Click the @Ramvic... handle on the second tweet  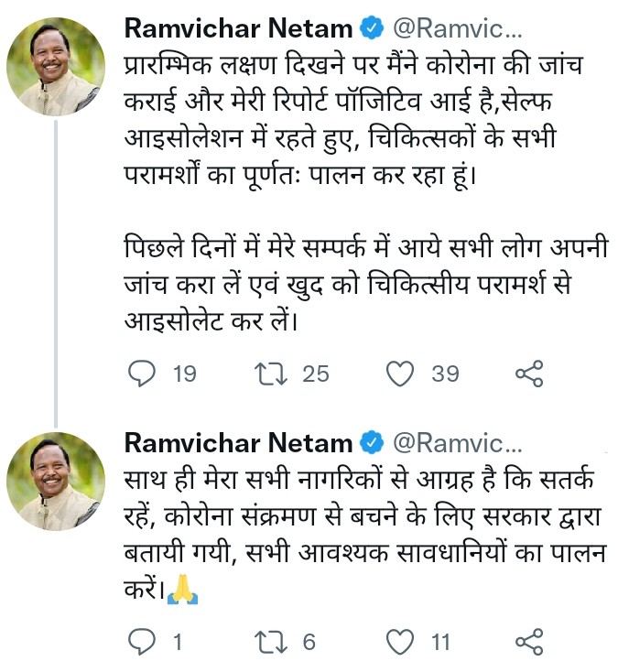[457, 443]
